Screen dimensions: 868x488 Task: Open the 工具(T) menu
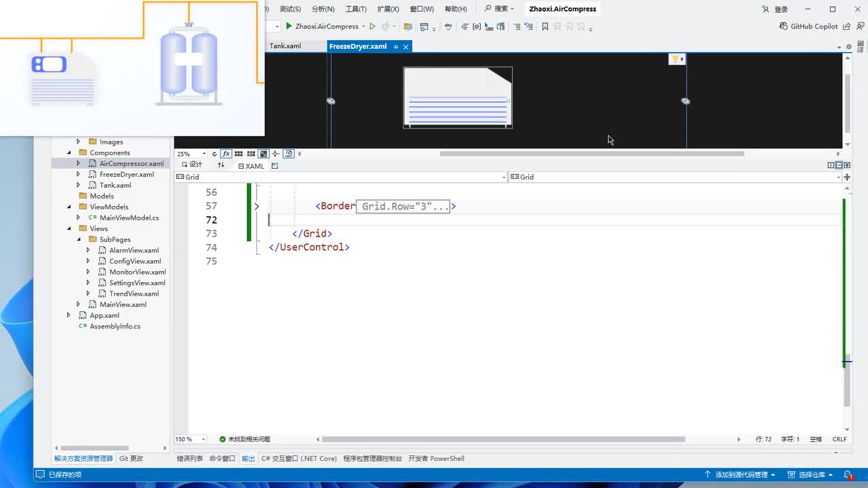coord(356,9)
